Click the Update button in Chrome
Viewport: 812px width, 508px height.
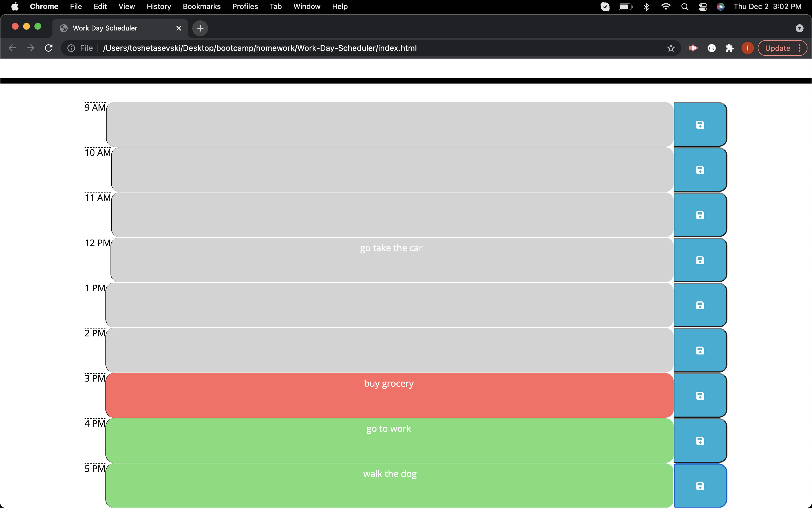point(777,48)
